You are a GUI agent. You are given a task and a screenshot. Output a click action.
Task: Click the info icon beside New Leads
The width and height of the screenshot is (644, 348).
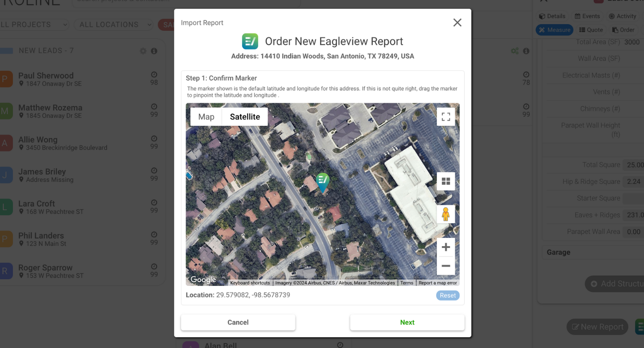pyautogui.click(x=154, y=50)
